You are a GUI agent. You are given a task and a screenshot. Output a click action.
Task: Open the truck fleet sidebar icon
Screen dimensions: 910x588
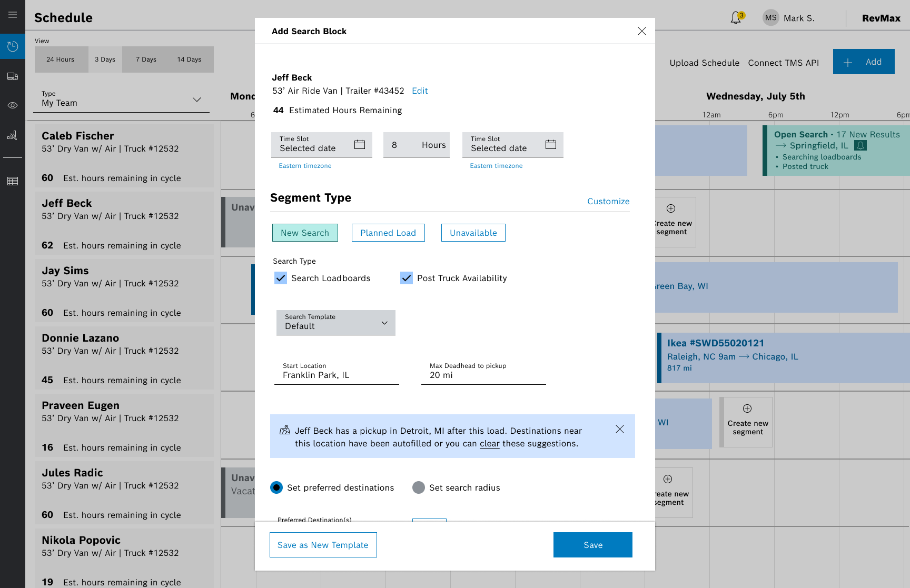(x=13, y=76)
